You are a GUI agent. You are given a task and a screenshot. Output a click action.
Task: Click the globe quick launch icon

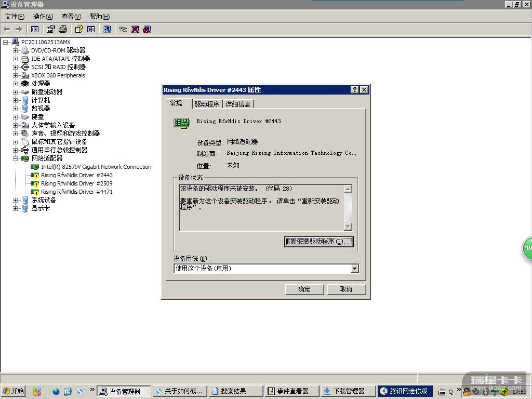point(56,392)
